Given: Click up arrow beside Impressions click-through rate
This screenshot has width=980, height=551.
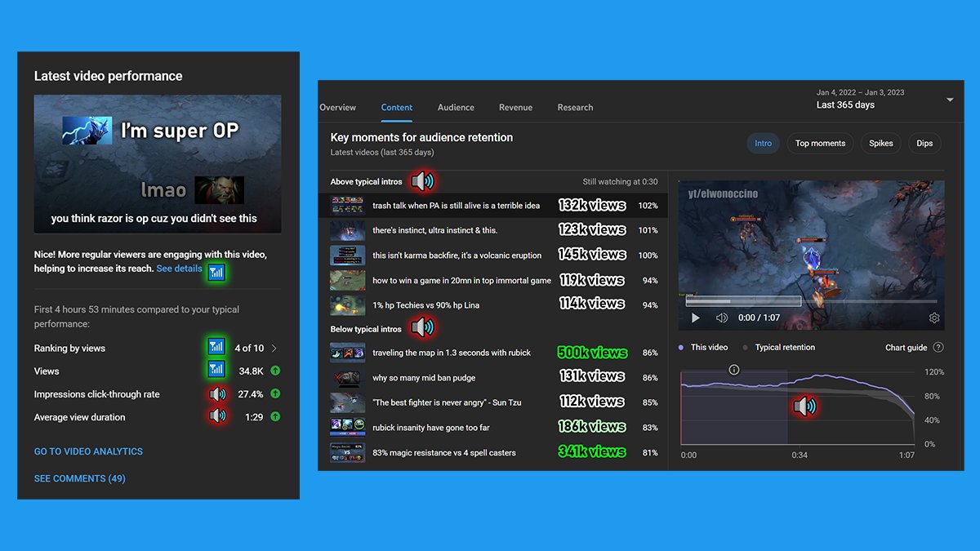Looking at the screenshot, I should pos(275,393).
